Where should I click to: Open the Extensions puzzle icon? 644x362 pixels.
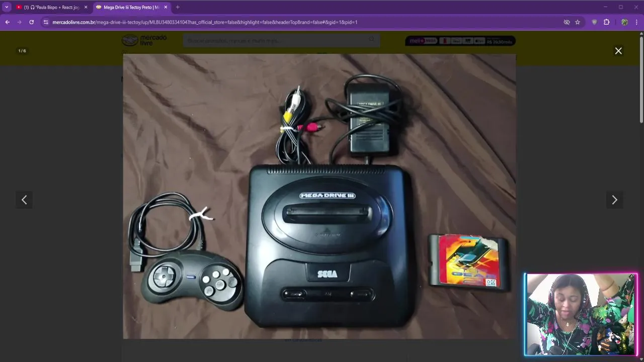(x=607, y=22)
